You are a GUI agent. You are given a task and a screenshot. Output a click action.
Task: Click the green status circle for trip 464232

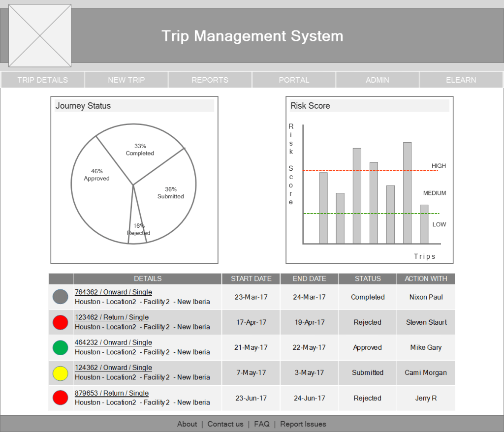coord(60,347)
